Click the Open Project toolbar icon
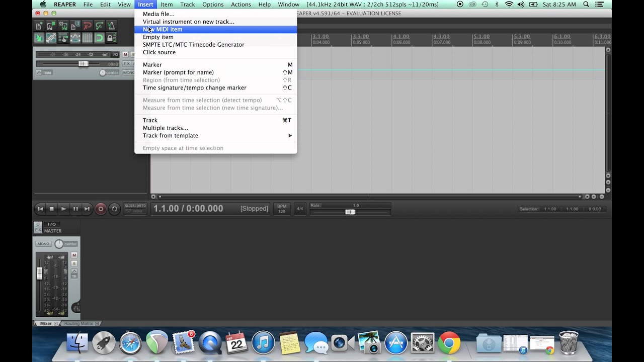This screenshot has height=362, width=644. point(51,26)
